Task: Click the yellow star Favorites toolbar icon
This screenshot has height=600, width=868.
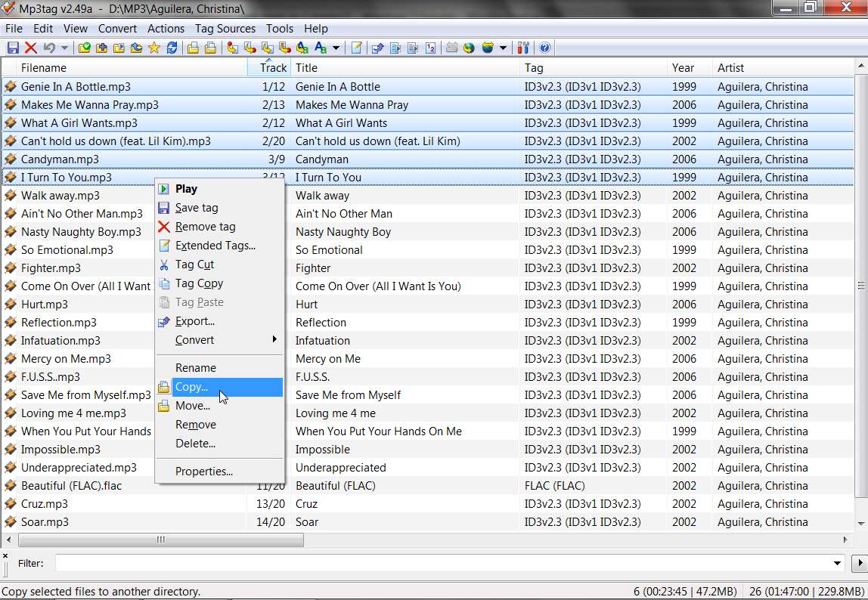Action: [x=154, y=48]
